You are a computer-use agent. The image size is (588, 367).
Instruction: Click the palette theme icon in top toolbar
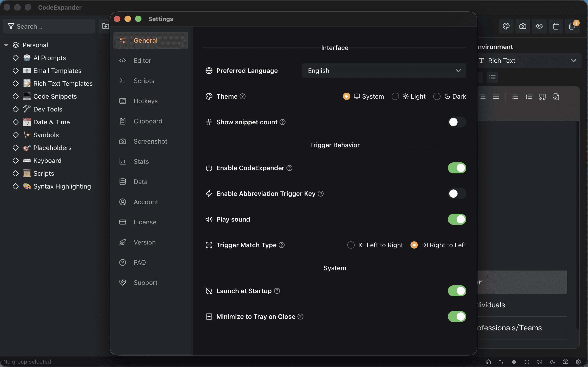(506, 26)
